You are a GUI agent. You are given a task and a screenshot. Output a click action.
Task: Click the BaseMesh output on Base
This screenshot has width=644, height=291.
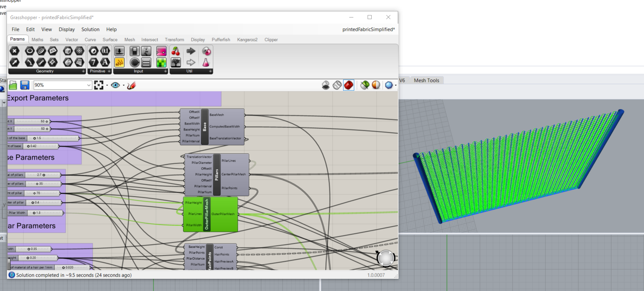217,115
